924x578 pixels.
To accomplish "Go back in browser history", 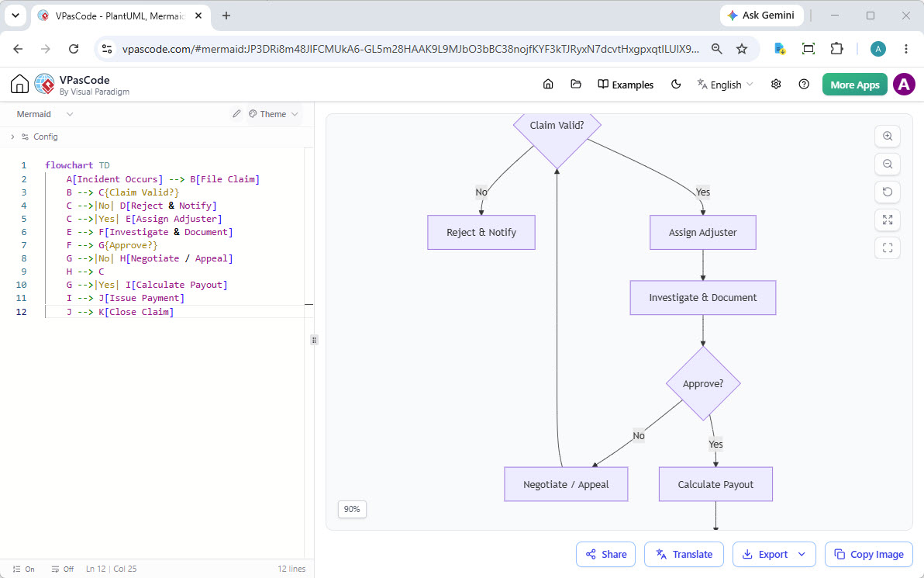I will click(19, 49).
